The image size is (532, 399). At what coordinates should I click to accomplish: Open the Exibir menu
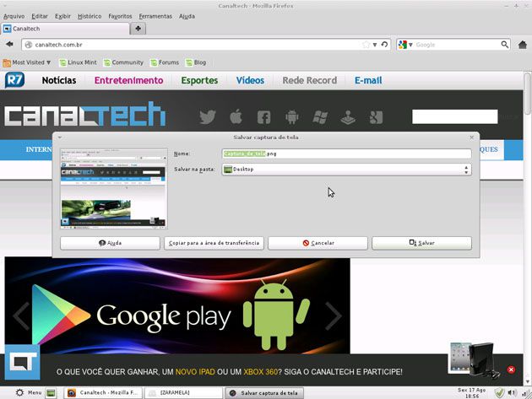point(62,16)
